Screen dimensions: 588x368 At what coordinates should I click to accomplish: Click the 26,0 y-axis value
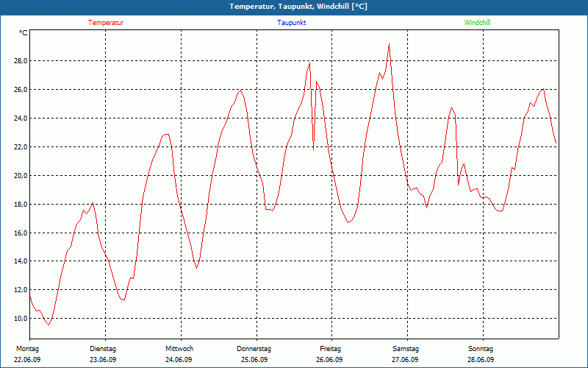click(x=21, y=89)
